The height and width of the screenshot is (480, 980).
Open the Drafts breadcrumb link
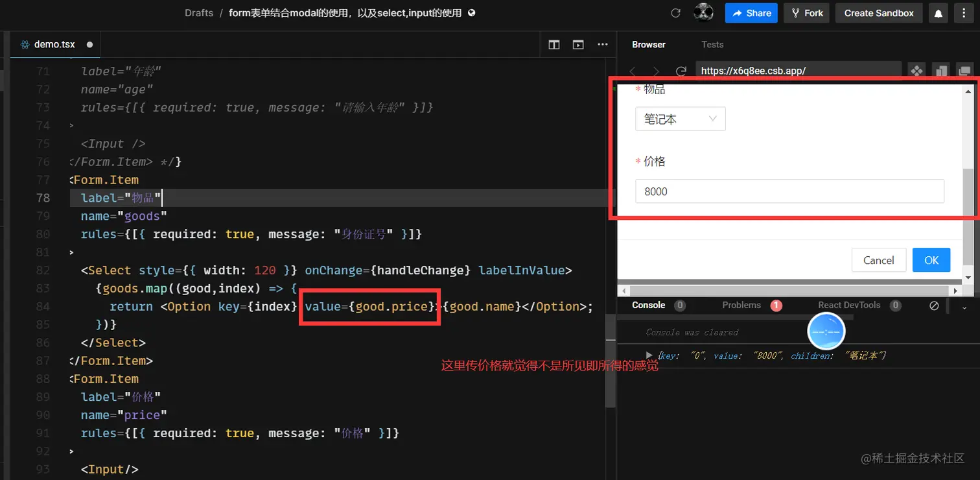(199, 13)
